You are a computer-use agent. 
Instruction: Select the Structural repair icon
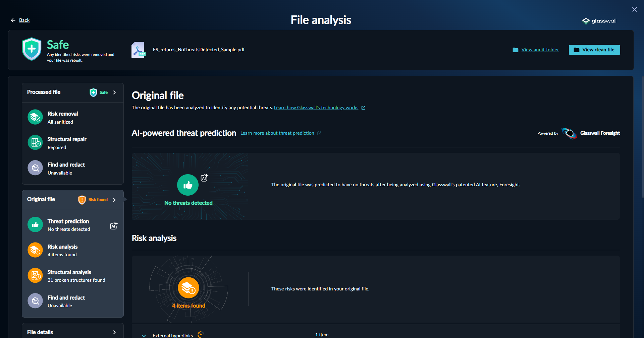[x=35, y=142]
